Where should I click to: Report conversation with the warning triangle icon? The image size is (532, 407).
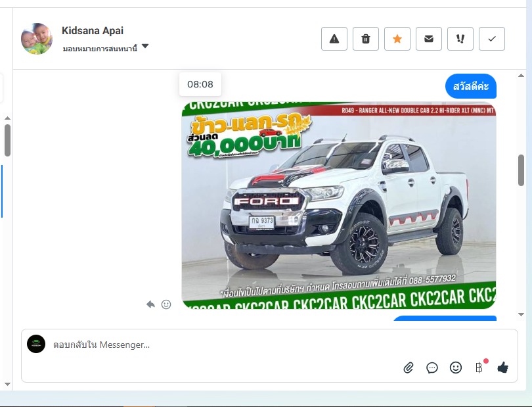(334, 39)
